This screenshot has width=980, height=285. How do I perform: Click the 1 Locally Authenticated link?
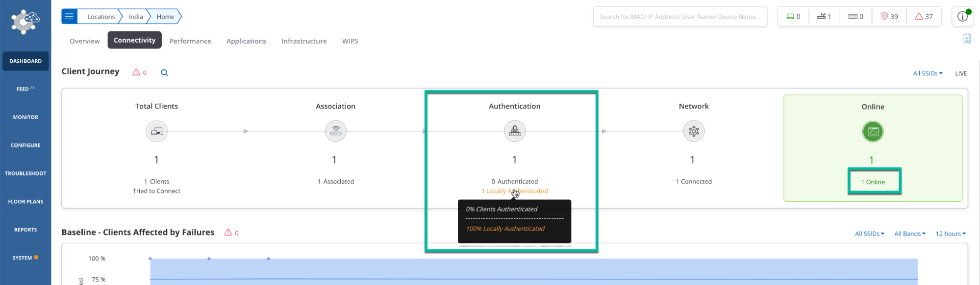point(514,191)
